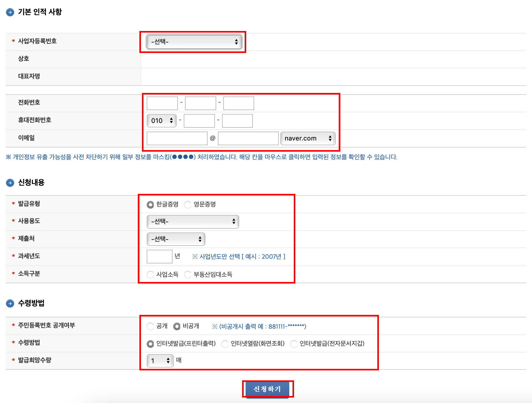Image resolution: width=532 pixels, height=403 pixels.
Task: Click the 사업년도만 선택 예시 hint text
Action: 239,257
